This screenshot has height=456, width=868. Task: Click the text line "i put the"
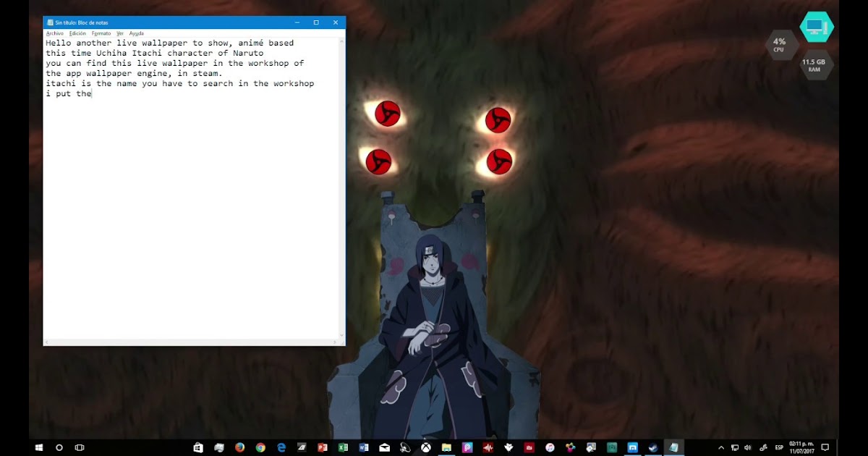[69, 94]
